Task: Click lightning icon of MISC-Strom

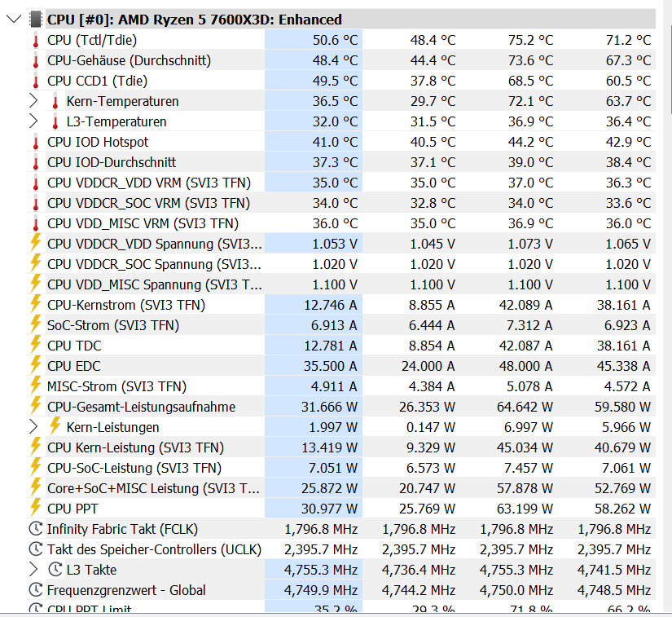Action: tap(36, 385)
